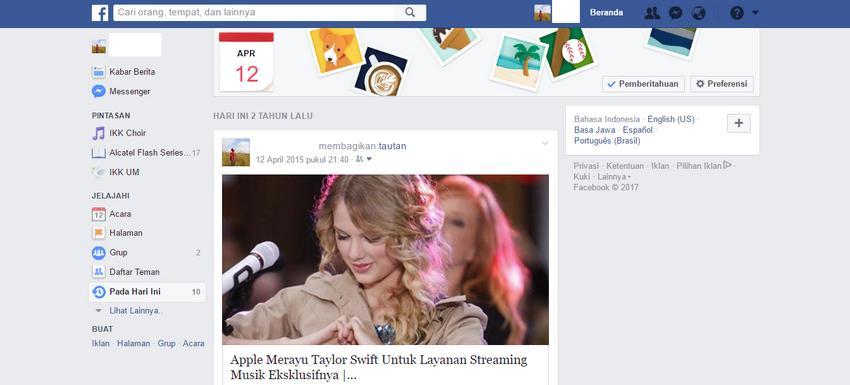
Task: Open the Preferensi button
Action: (x=722, y=84)
